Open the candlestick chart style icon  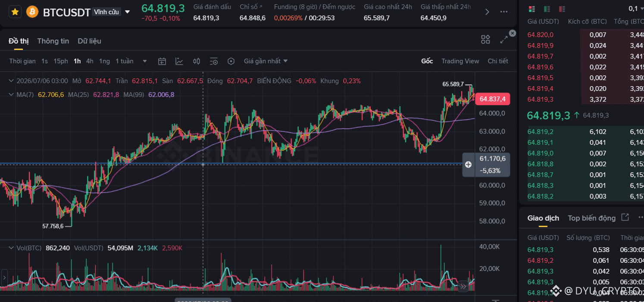(197, 61)
